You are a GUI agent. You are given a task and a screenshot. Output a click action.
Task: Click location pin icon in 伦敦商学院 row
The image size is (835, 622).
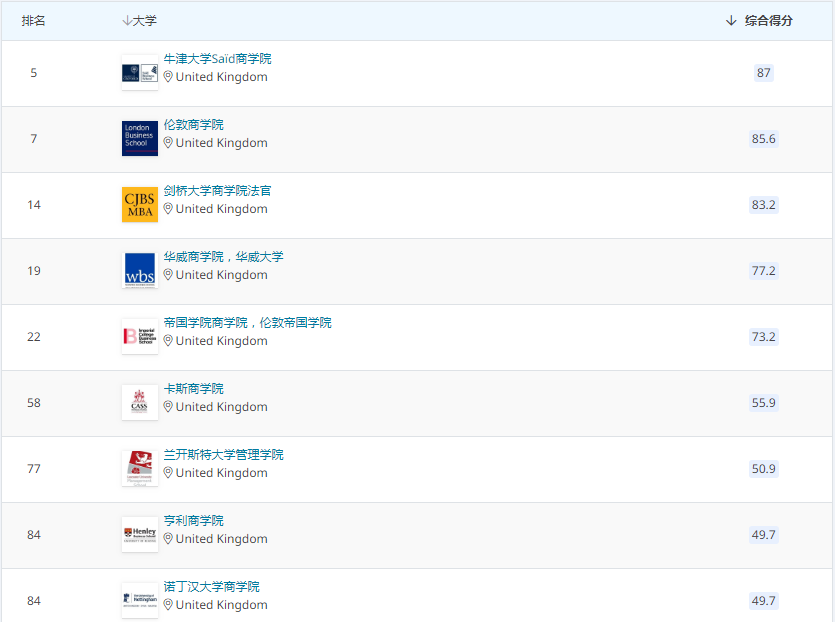pos(168,143)
